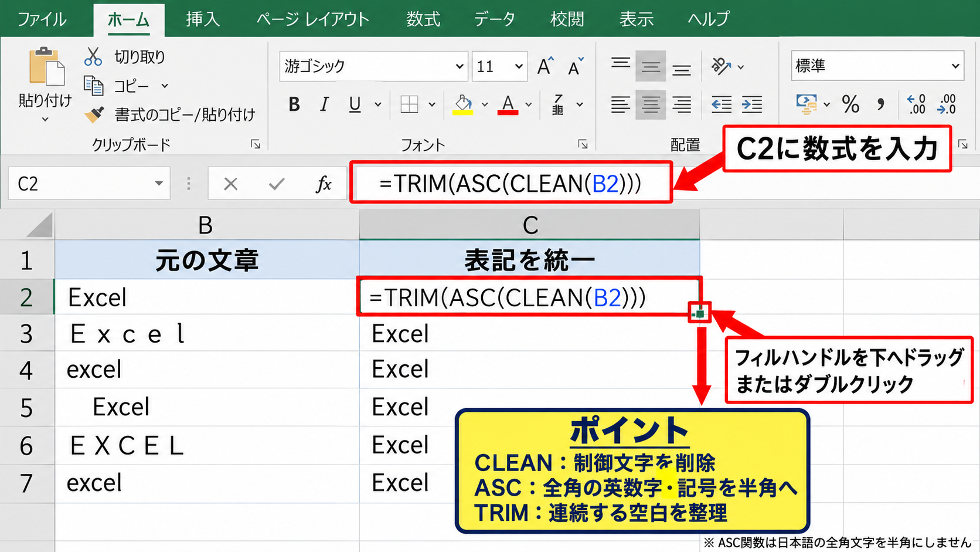Open the font size dropdown
Screen dimensions: 980x552
coord(519,66)
